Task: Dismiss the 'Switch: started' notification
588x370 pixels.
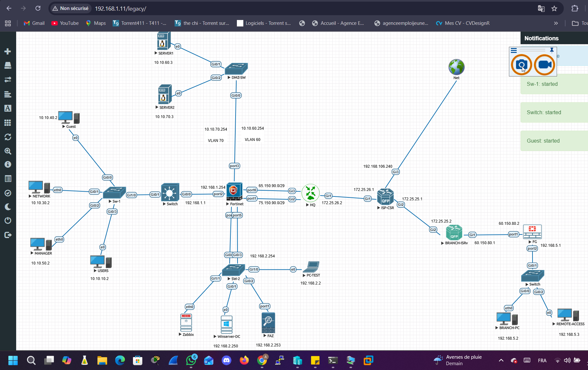Action: [554, 112]
